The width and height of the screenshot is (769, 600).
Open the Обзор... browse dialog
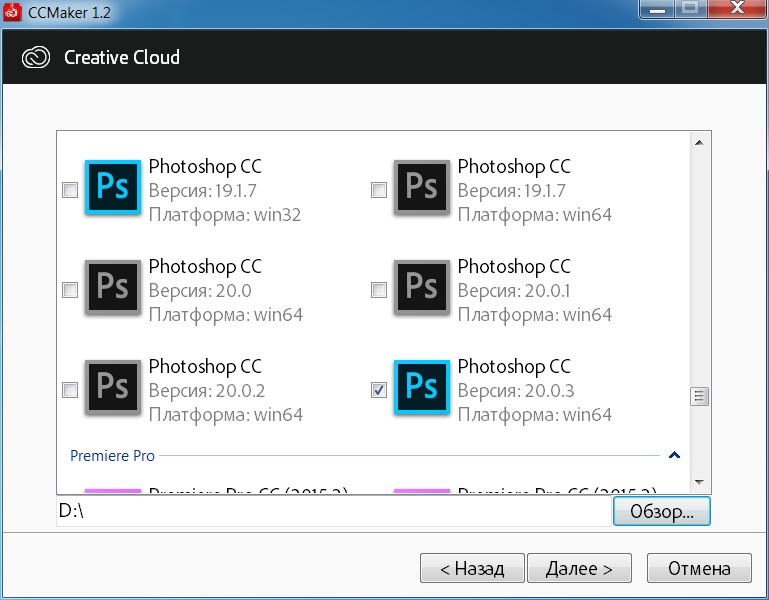662,511
